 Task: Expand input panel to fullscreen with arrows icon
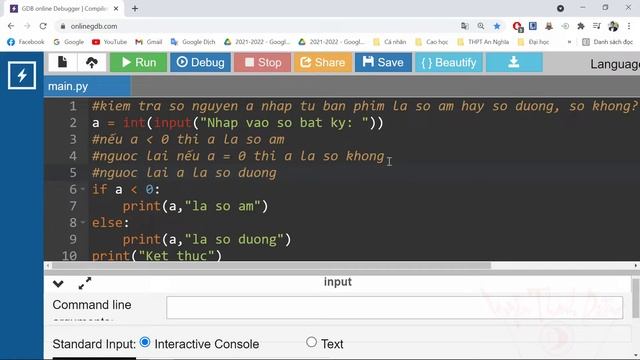[84, 283]
